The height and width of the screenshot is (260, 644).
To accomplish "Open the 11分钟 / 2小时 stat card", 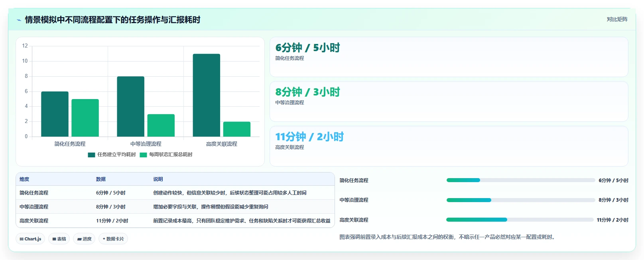I will [x=449, y=146].
